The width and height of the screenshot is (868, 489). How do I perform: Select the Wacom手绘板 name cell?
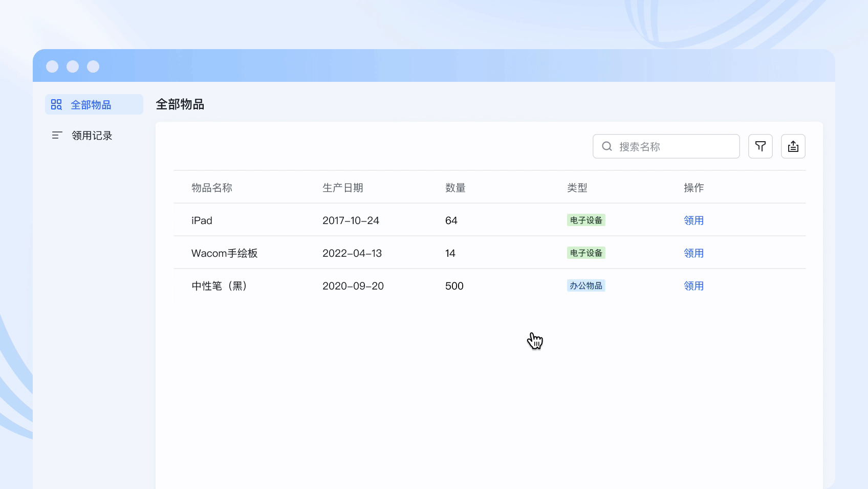[x=225, y=253]
